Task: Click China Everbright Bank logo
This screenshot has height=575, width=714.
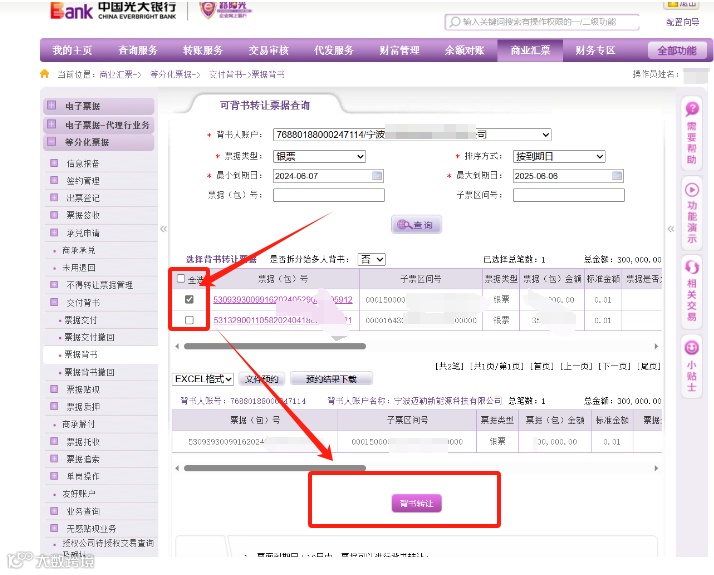Action: 113,11
